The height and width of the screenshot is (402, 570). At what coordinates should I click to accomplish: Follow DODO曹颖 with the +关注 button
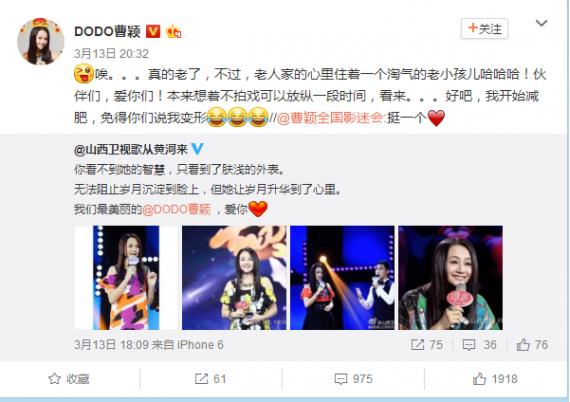click(484, 29)
